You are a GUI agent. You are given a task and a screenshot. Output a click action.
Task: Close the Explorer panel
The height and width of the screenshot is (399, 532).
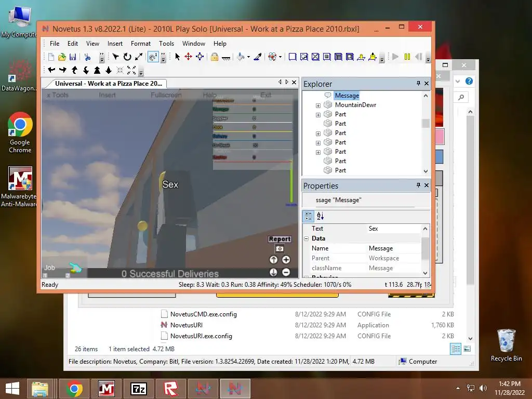pyautogui.click(x=427, y=84)
